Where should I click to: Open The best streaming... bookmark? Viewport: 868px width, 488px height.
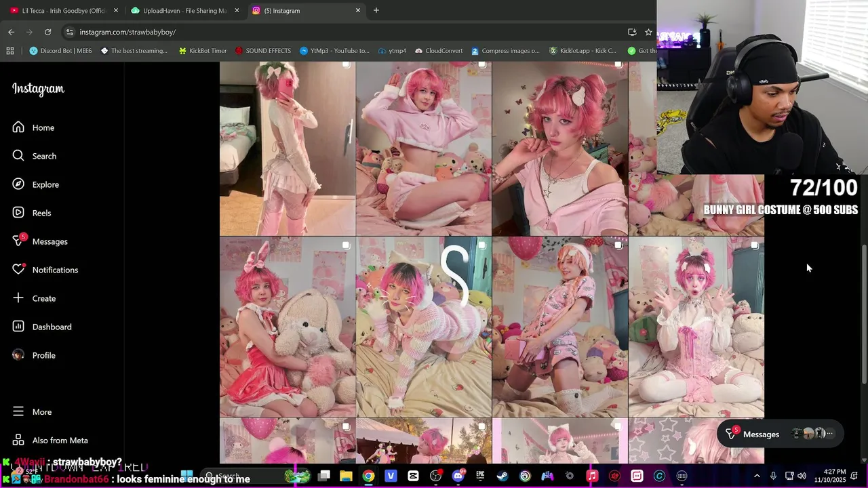134,51
